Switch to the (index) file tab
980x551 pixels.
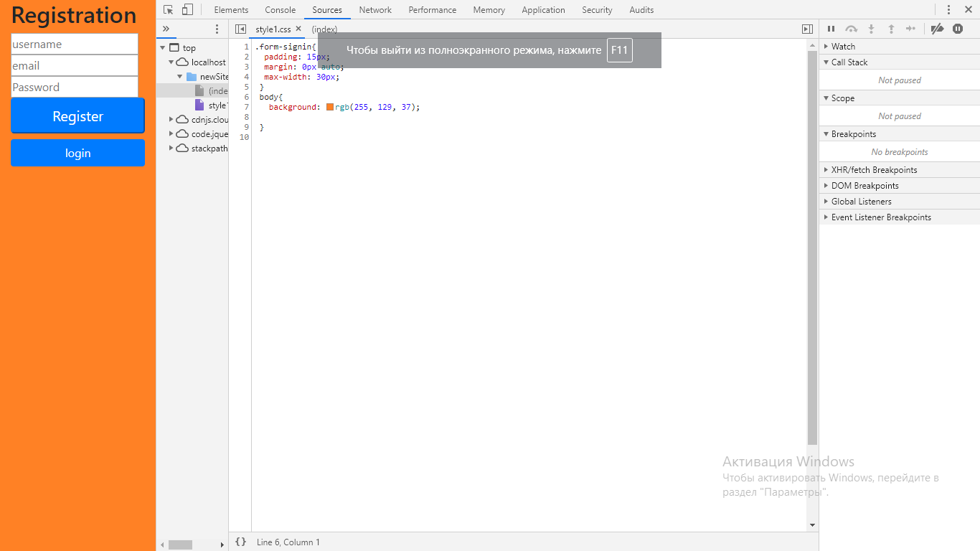[324, 29]
